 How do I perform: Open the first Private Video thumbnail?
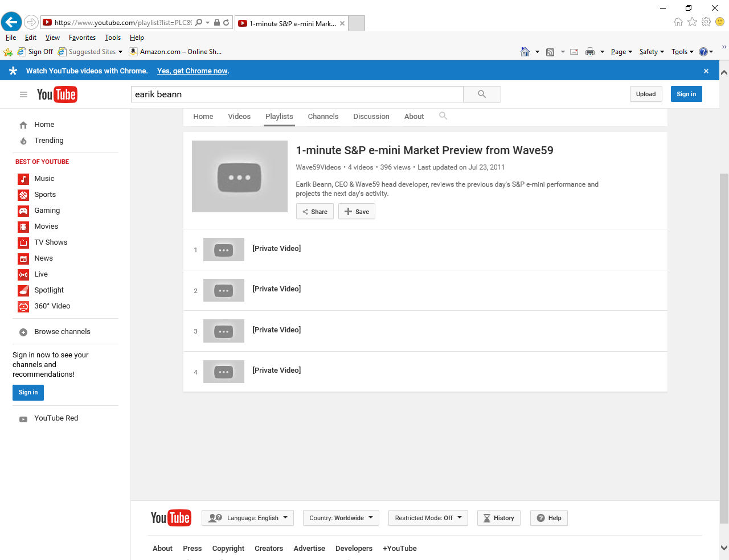224,250
